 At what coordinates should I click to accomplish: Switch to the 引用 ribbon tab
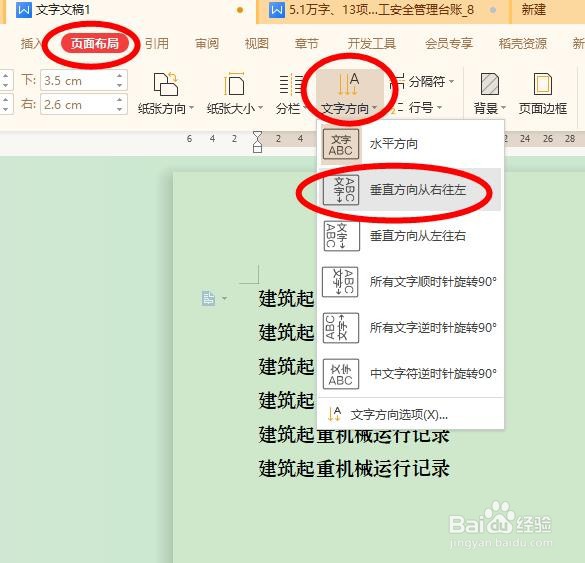tap(157, 44)
